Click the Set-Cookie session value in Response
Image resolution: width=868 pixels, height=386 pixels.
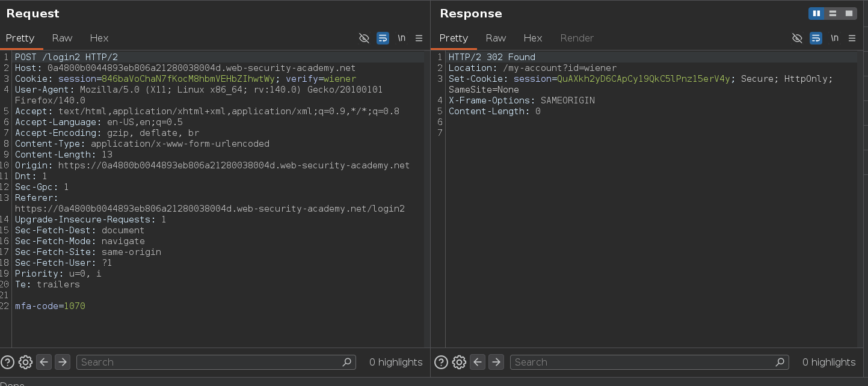644,79
